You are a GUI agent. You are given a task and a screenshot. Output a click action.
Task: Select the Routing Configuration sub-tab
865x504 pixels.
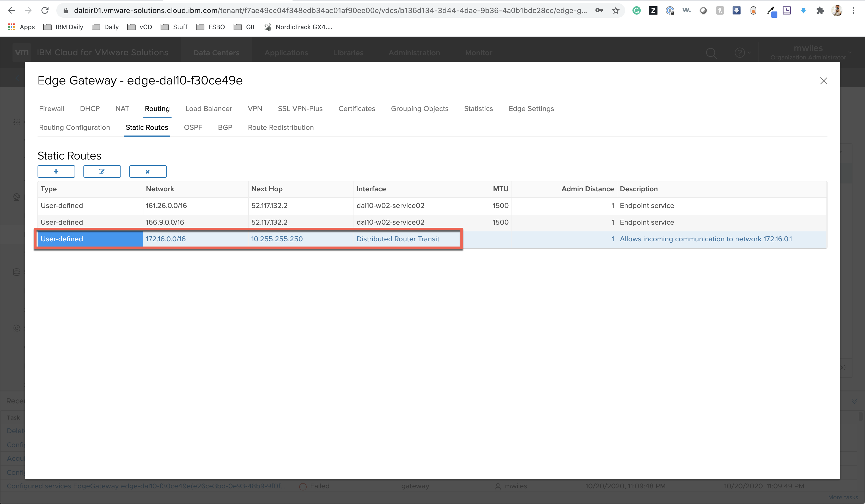74,128
